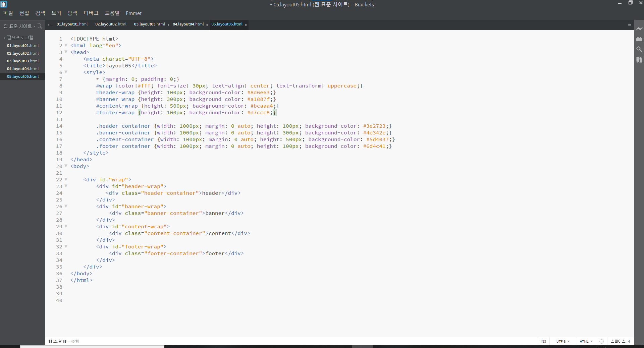Switch to the 04.layout04.html tab

click(x=188, y=24)
